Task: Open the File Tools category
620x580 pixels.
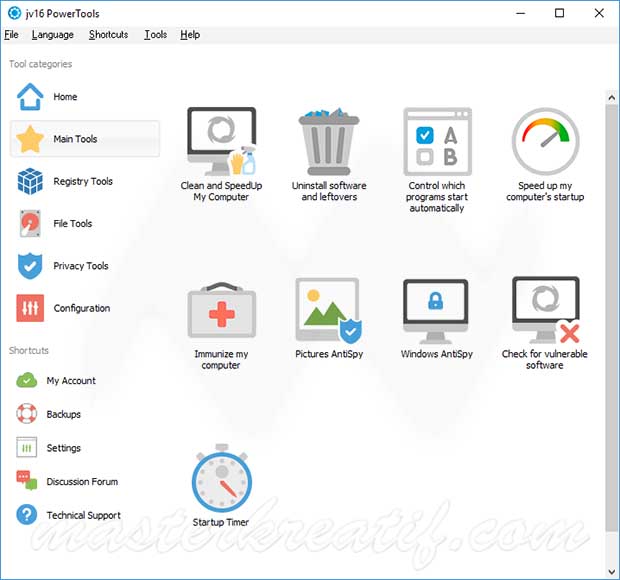Action: (x=72, y=224)
